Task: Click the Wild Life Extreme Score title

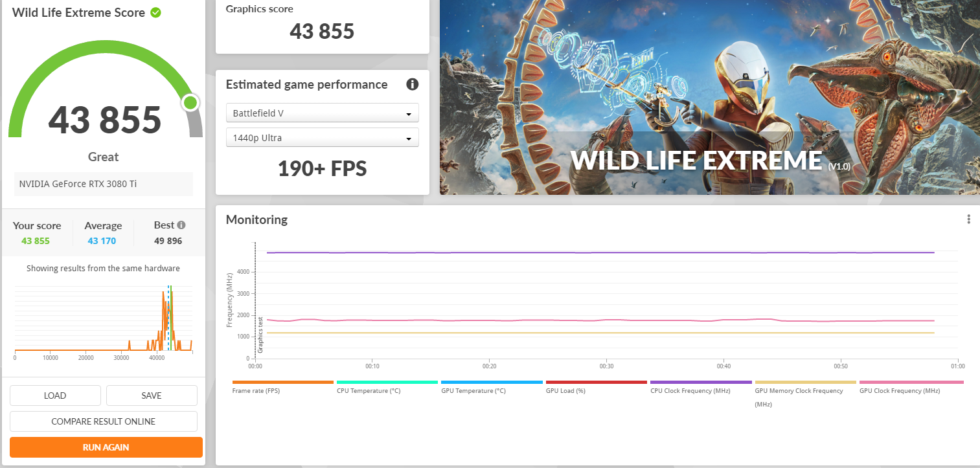Action: tap(78, 12)
